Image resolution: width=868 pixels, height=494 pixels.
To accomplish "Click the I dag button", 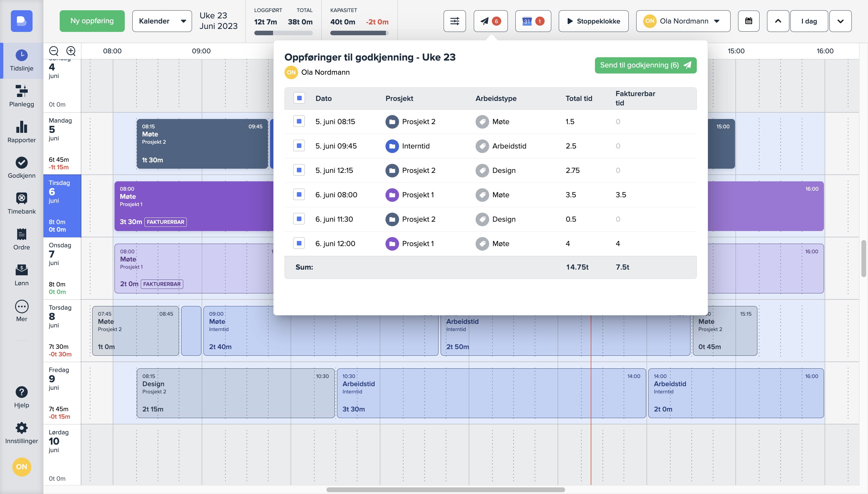I will coord(809,21).
